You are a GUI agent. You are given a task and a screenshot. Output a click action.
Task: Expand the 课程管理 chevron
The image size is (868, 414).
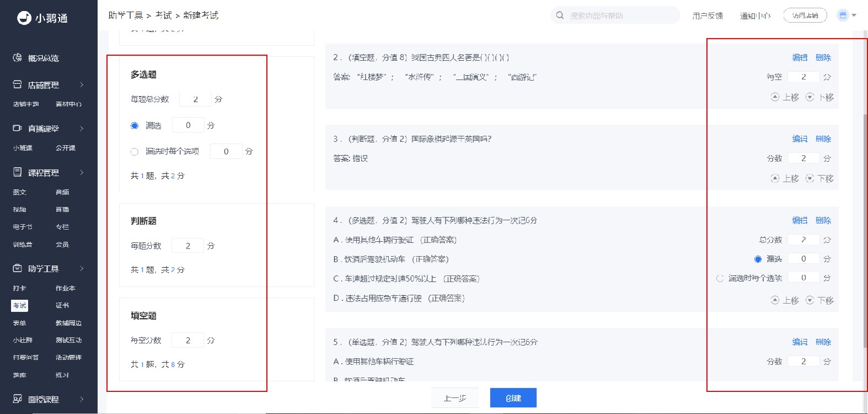tap(82, 172)
